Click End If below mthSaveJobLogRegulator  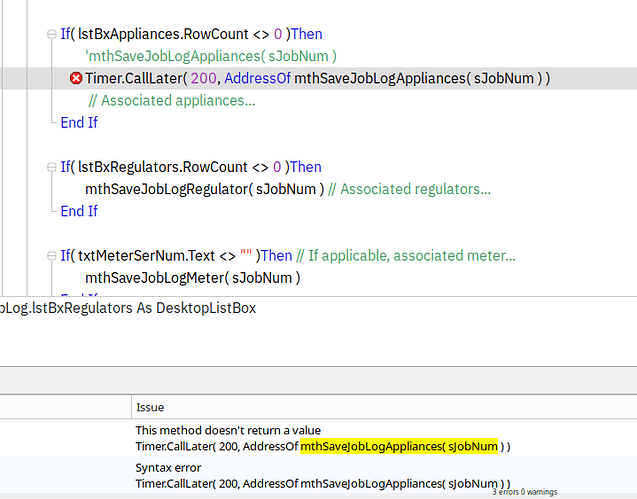(x=79, y=211)
